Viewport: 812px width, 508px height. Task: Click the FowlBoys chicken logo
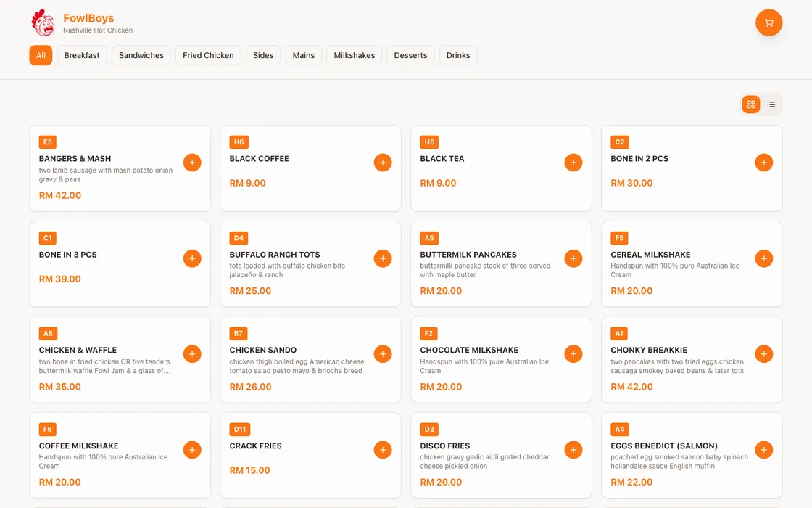click(43, 22)
